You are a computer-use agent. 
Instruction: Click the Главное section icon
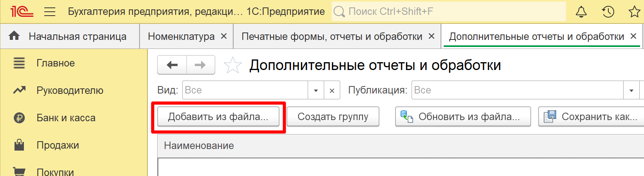tap(19, 63)
